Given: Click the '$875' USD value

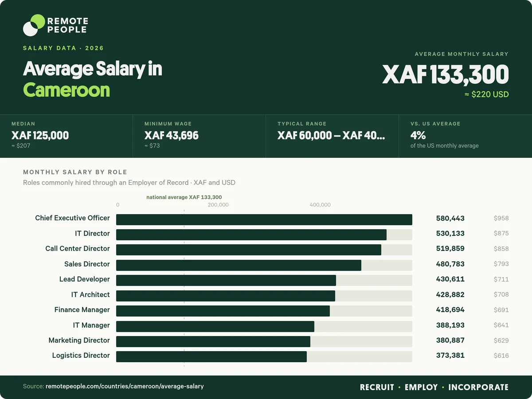Looking at the screenshot, I should tap(501, 233).
